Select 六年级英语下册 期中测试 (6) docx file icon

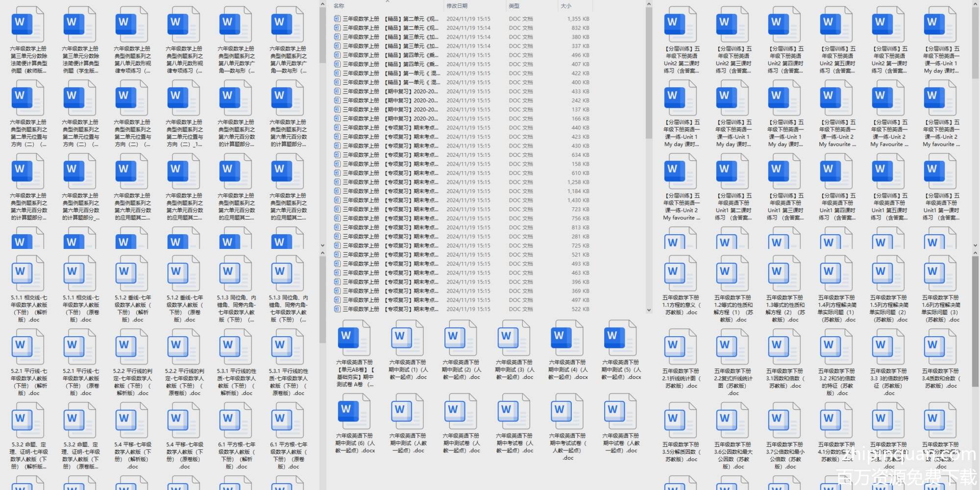(x=354, y=412)
